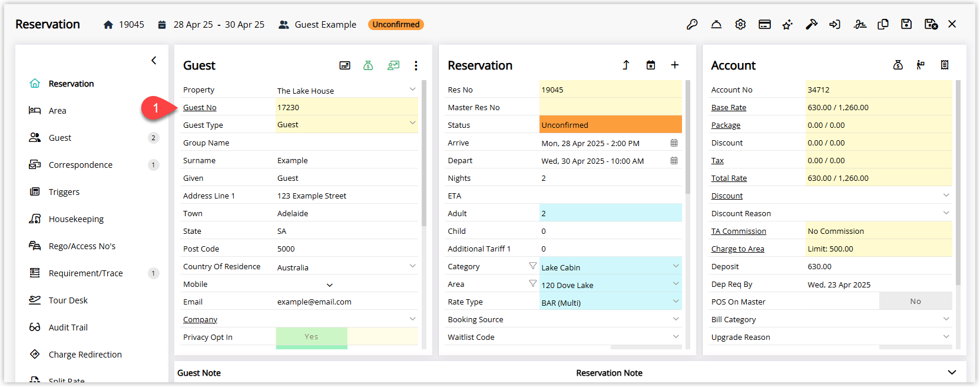Select Area in the sidebar
The image size is (980, 387).
tap(57, 111)
